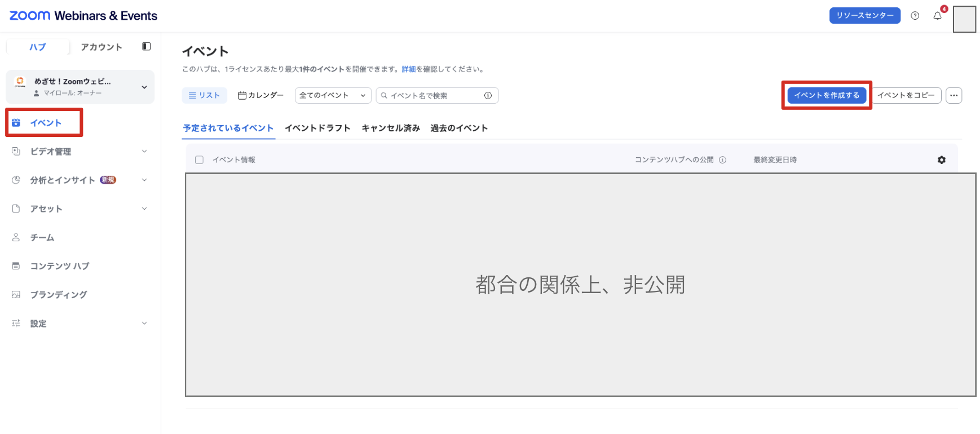
Task: Switch to リスト view
Action: pos(204,95)
